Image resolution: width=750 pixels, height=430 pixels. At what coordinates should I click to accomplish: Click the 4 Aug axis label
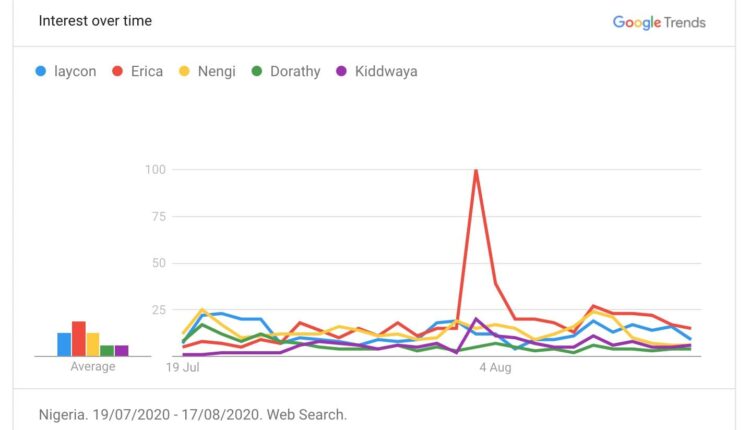pyautogui.click(x=495, y=368)
